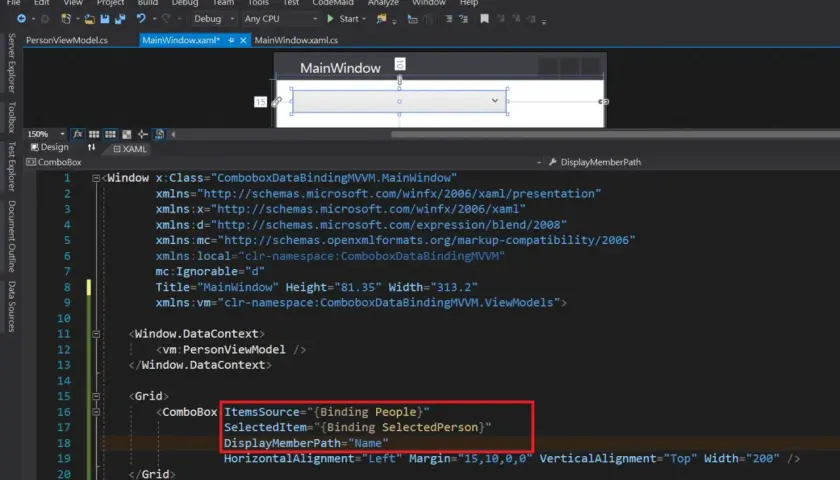Click mc:Ignorable="d" on line 7
Screen dimensions: 840x480
click(210, 272)
